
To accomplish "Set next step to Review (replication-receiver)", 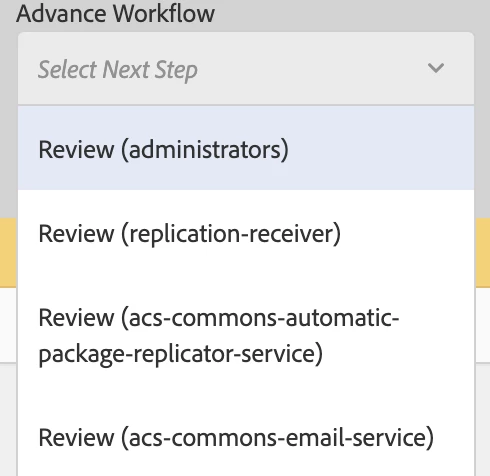I will click(246, 233).
